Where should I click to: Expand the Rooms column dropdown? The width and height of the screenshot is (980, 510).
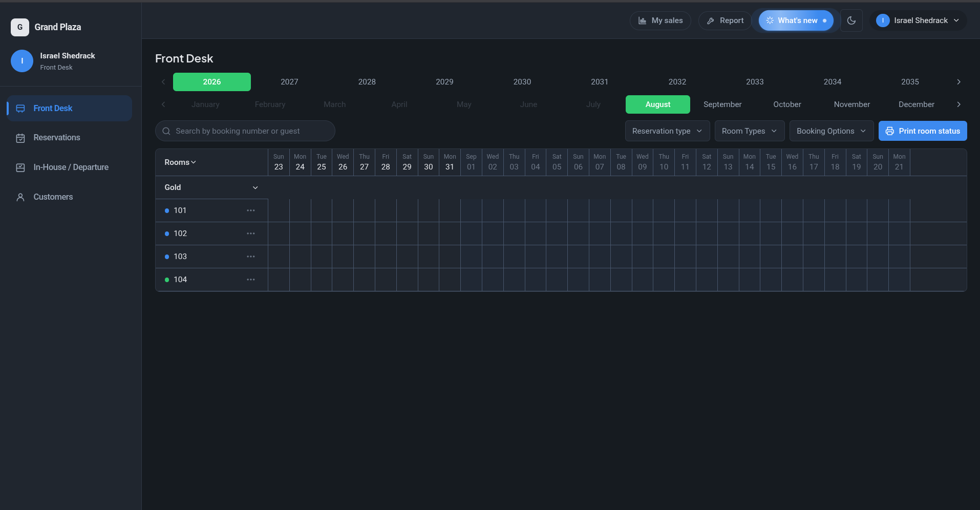180,162
